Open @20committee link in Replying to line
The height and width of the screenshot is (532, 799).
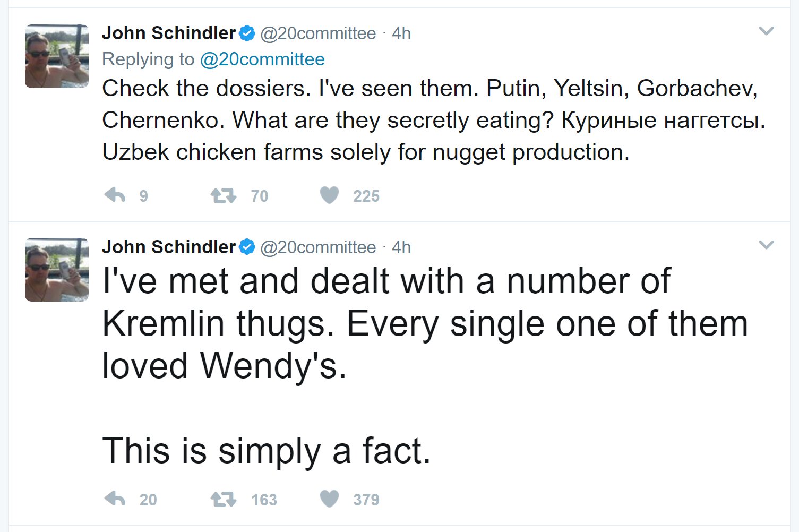(262, 59)
